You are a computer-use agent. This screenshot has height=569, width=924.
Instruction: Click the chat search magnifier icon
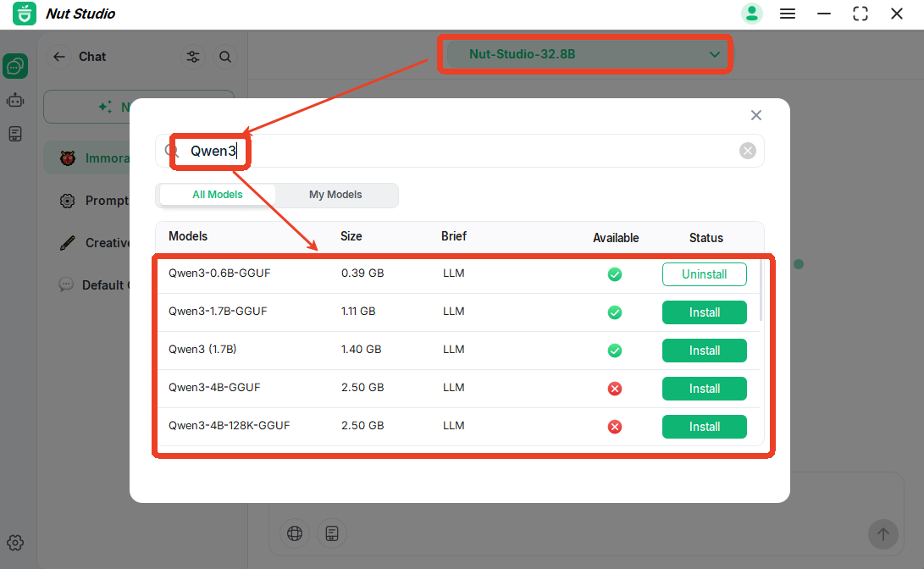coord(225,57)
